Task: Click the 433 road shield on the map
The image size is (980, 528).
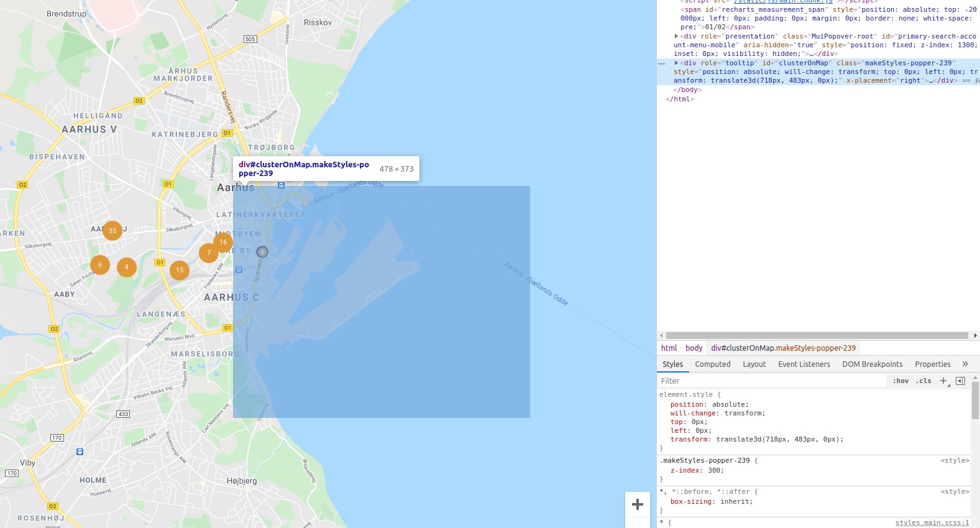Action: pyautogui.click(x=123, y=414)
